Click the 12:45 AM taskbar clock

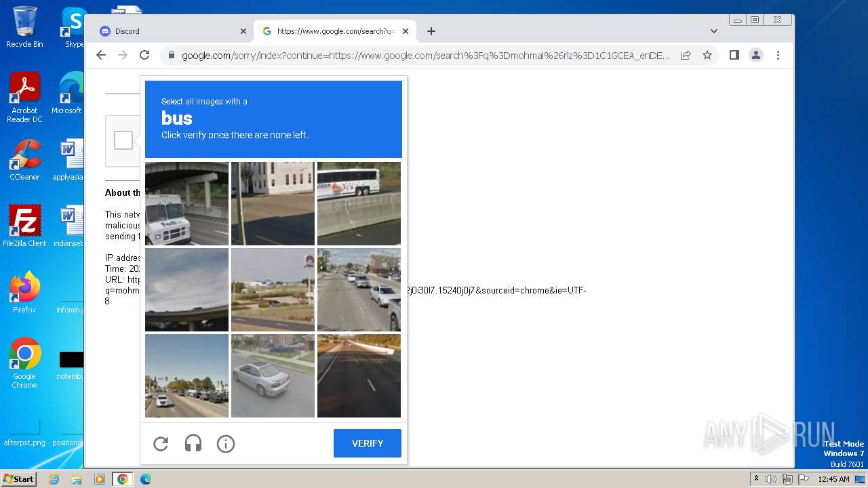[x=833, y=479]
